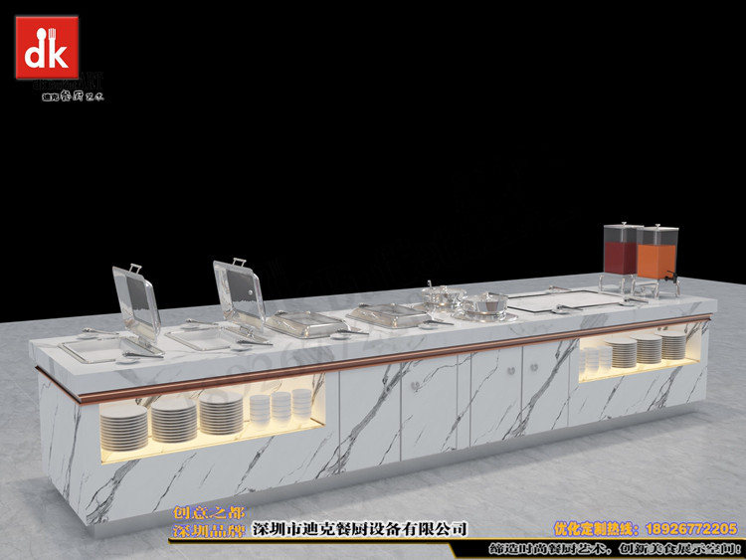This screenshot has width=746, height=560.
Task: Select the plate stacks in the left shelf
Action: (173, 417)
